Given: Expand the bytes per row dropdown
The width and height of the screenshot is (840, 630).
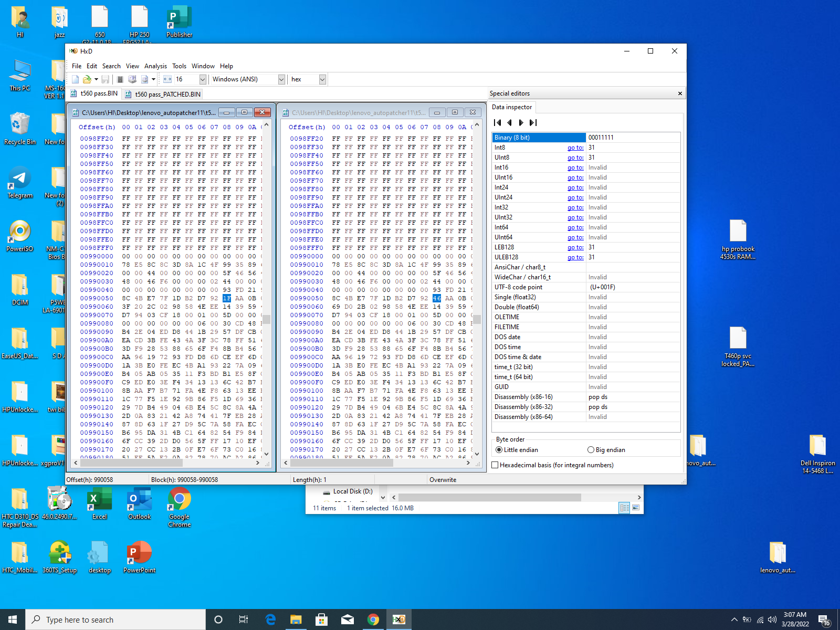Looking at the screenshot, I should (x=203, y=79).
